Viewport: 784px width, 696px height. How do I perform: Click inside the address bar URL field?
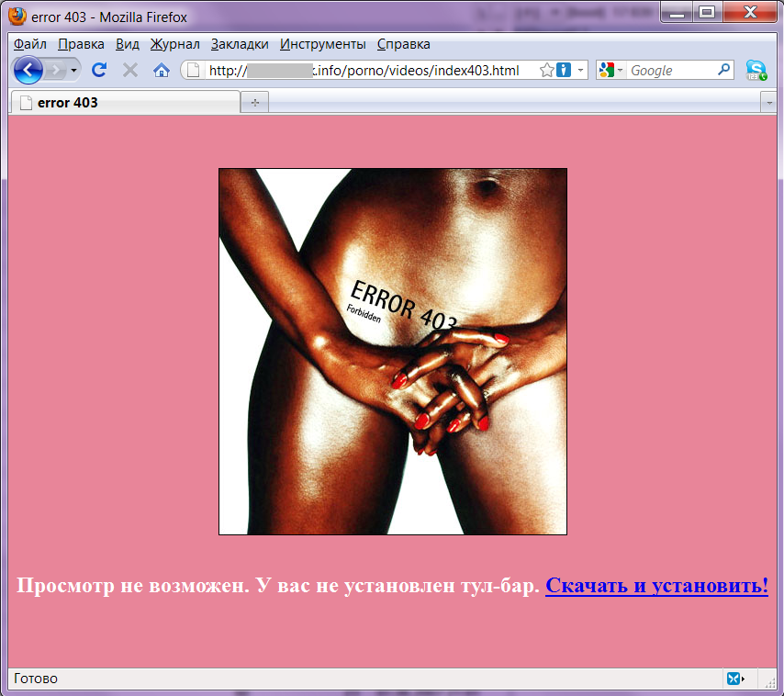pyautogui.click(x=367, y=70)
